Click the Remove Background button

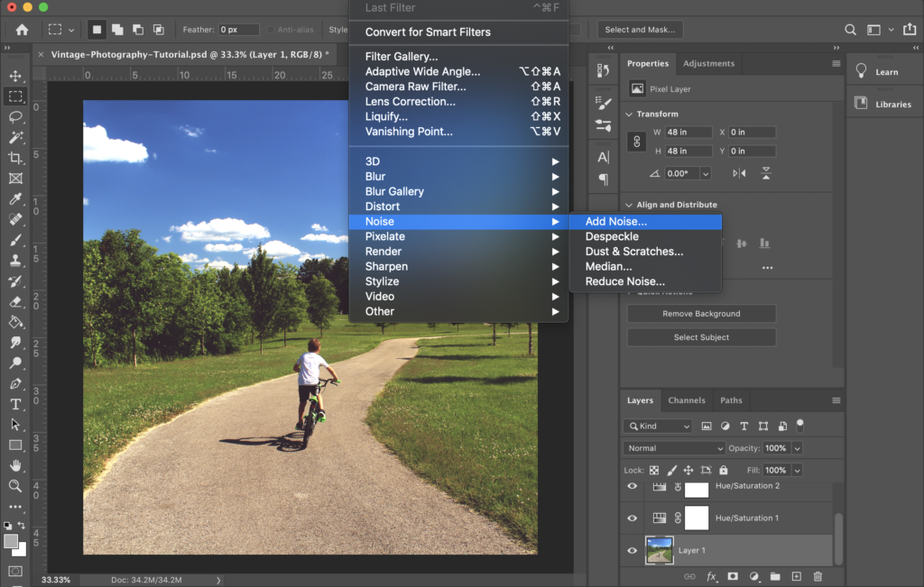coord(701,314)
